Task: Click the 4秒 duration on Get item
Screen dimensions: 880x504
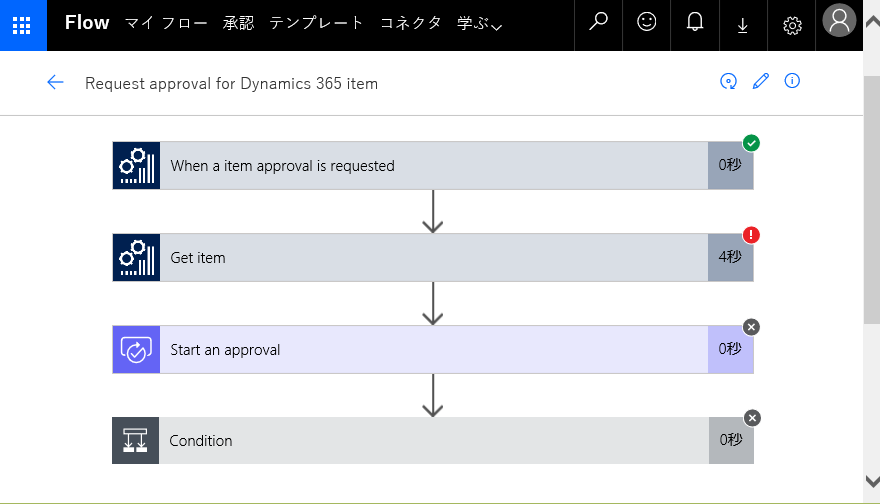Action: [x=730, y=257]
